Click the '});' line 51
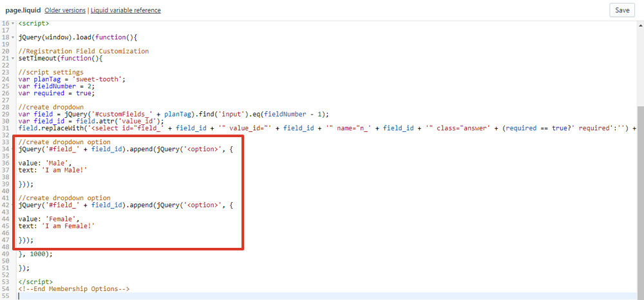The height and width of the screenshot is (300, 644). [24, 268]
